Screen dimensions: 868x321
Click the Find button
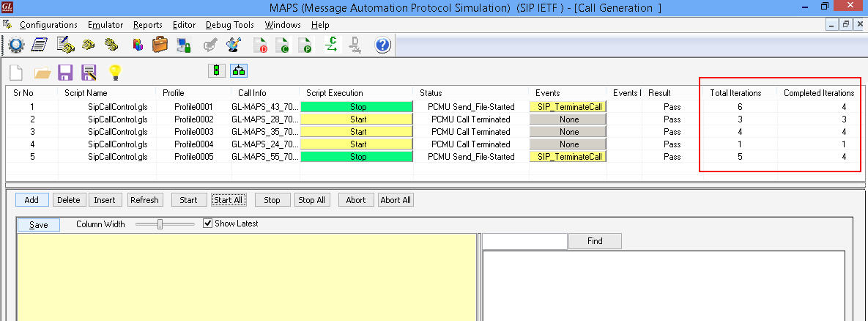tap(595, 240)
